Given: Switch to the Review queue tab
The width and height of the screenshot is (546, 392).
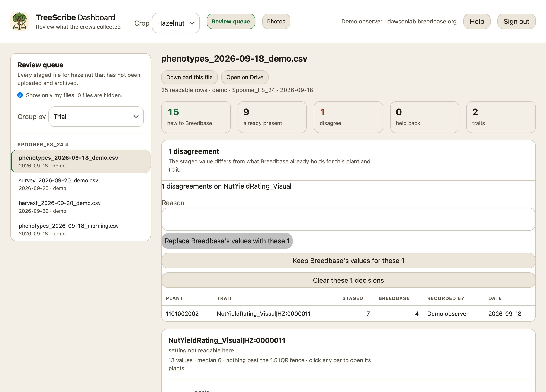Looking at the screenshot, I should (231, 21).
